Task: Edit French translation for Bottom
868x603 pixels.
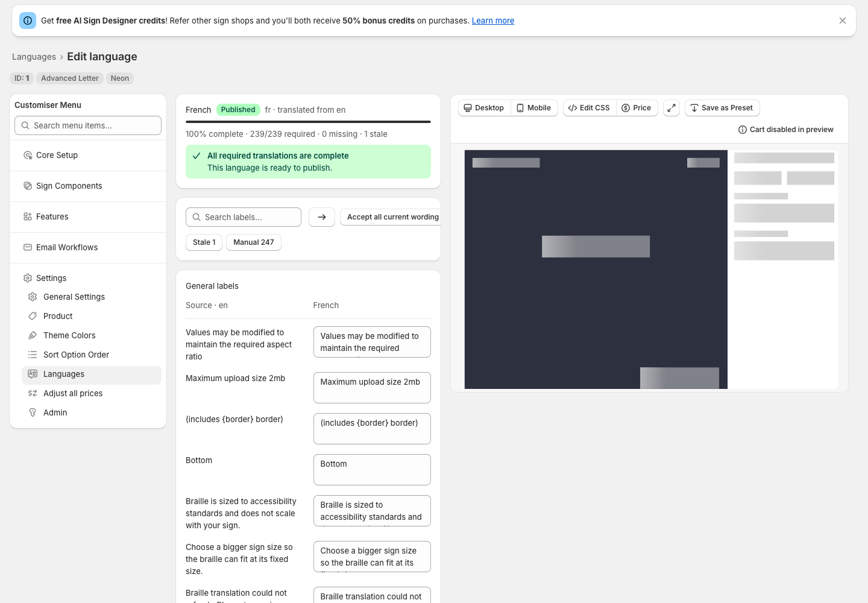Action: coord(372,470)
